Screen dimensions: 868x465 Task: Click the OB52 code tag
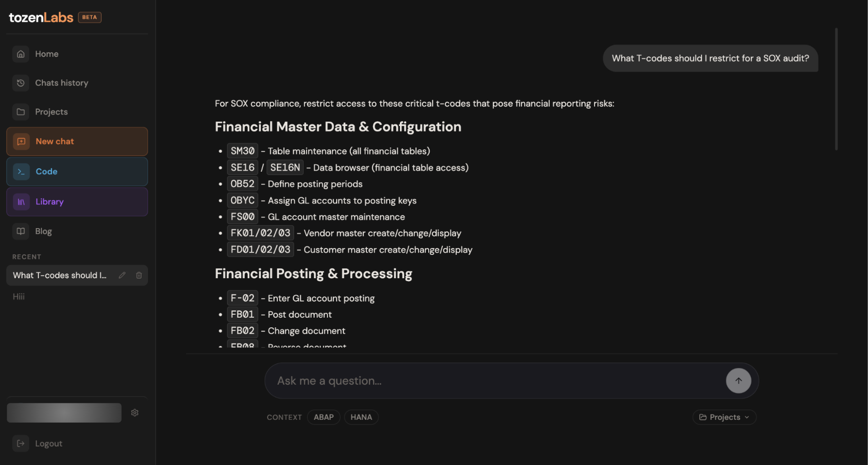(242, 184)
